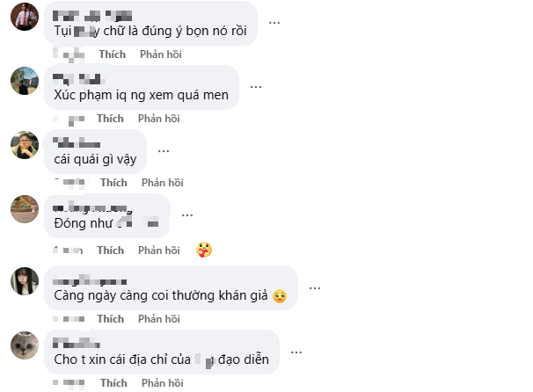Click avatar beside 'Xúc phạm iq' comment
Viewport: 533px width, 392px height.
pos(25,81)
